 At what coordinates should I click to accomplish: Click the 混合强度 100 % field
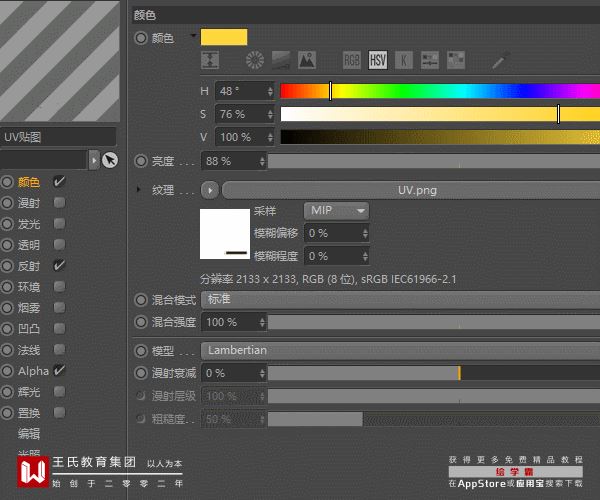coord(233,322)
